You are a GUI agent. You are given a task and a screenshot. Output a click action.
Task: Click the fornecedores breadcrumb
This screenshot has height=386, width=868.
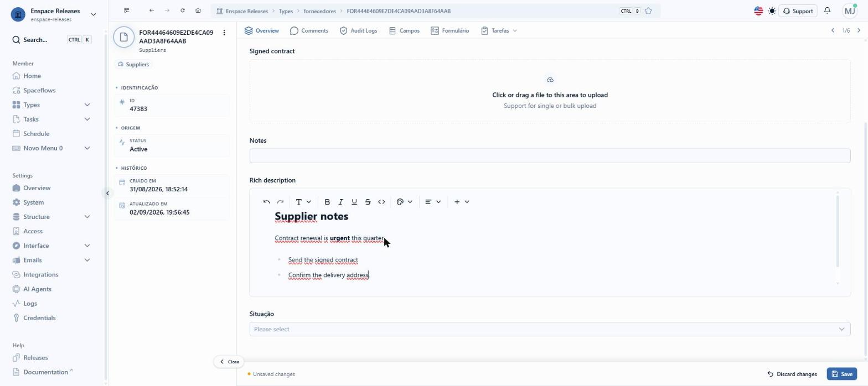(319, 11)
